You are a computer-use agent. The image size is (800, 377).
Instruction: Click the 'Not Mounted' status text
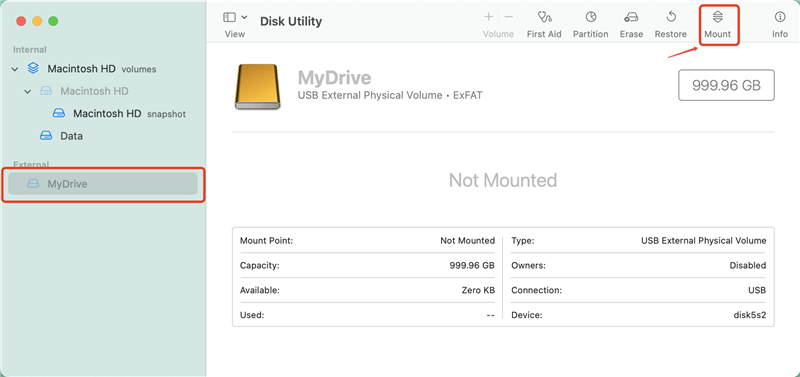(503, 180)
